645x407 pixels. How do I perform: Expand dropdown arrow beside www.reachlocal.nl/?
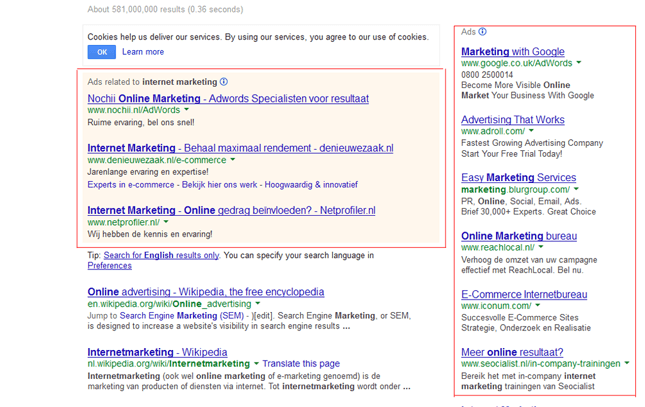click(541, 247)
